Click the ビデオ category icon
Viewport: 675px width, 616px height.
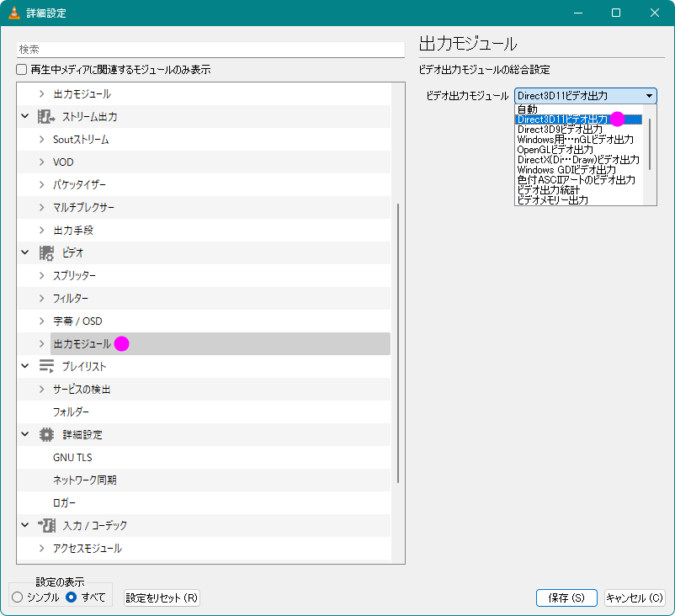click(46, 253)
